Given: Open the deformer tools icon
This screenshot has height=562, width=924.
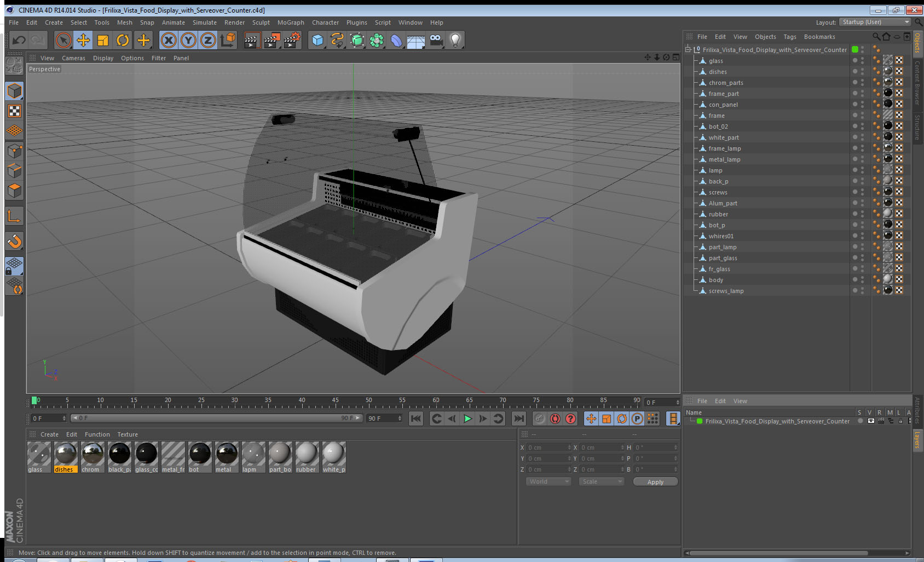Looking at the screenshot, I should tap(396, 40).
